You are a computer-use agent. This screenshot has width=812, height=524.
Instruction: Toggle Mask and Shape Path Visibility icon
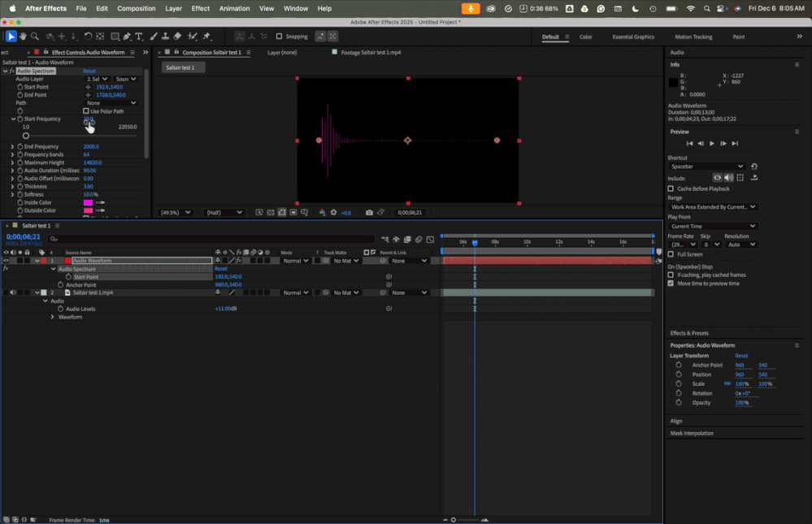(282, 212)
